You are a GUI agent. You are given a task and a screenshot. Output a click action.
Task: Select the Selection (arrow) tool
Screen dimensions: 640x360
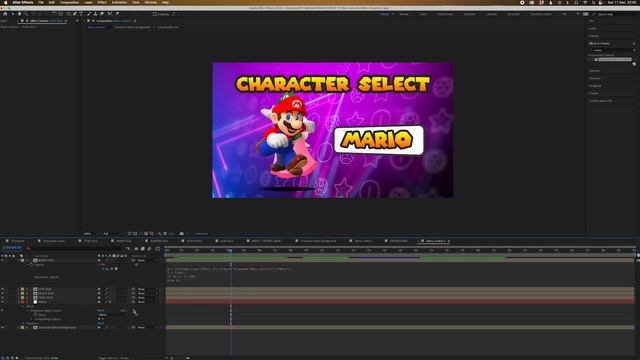13,14
